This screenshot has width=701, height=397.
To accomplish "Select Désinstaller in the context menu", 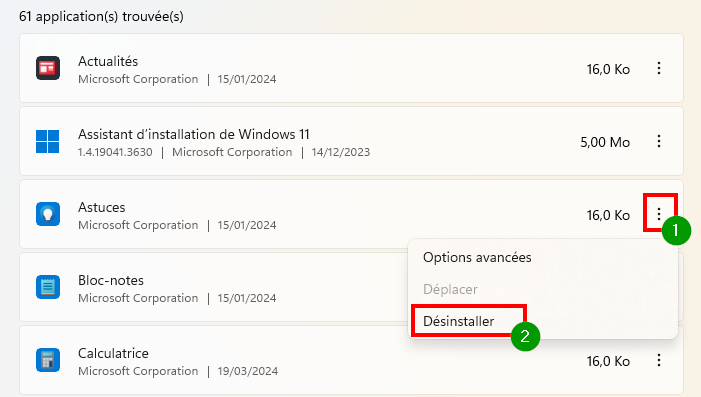I will pyautogui.click(x=458, y=321).
